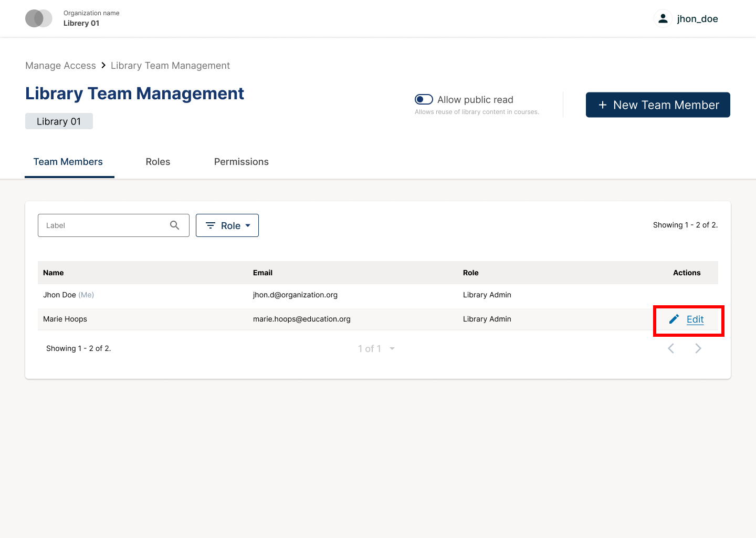The image size is (756, 538).
Task: Click the pencil icon next to Edit
Action: tap(674, 319)
